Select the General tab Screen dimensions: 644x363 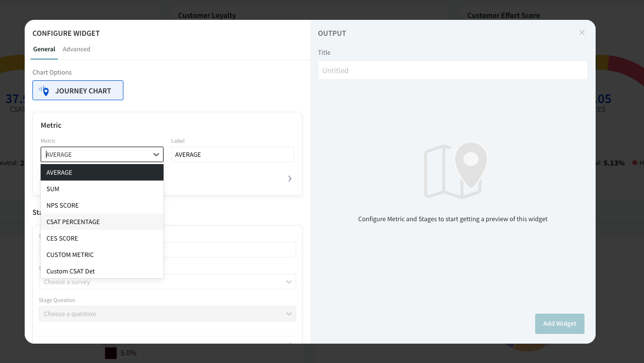point(44,49)
